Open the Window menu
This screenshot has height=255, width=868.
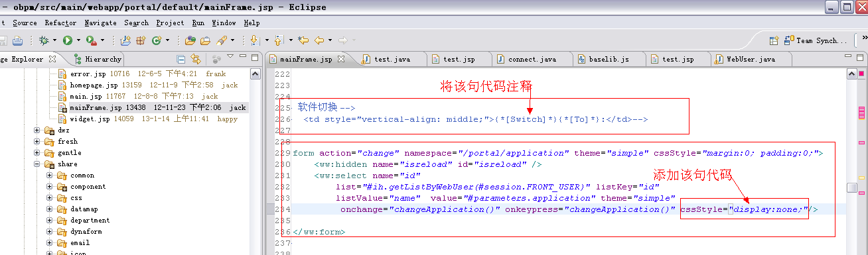224,23
